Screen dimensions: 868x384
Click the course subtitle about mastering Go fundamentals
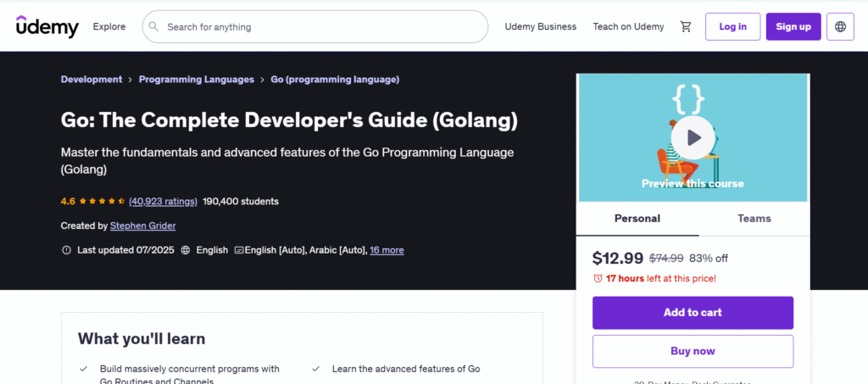287,160
